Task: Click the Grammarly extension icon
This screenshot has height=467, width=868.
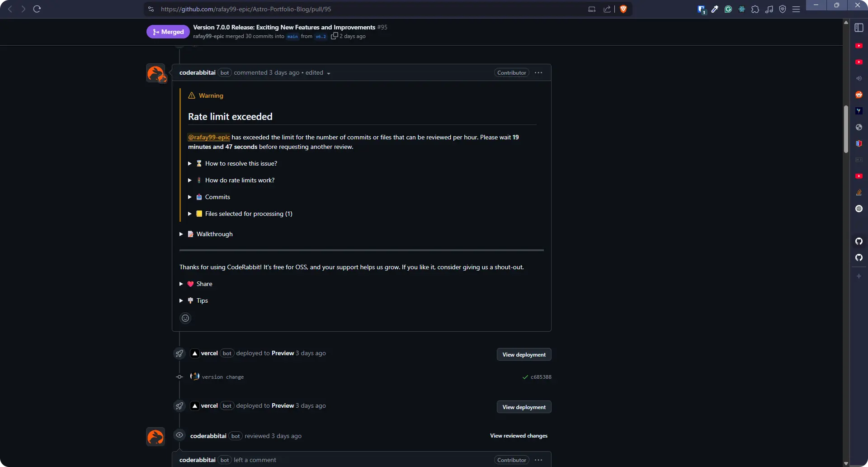Action: [x=728, y=9]
